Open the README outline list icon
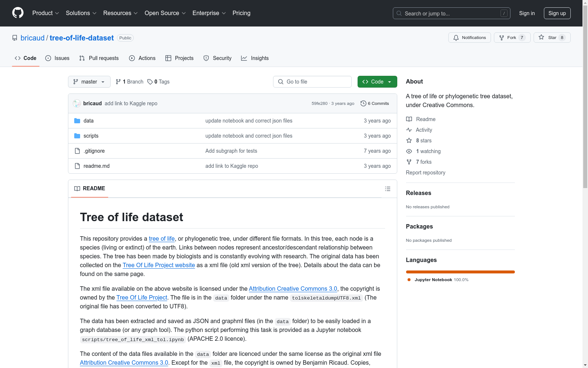Viewport: 588px width, 368px height. [387, 189]
